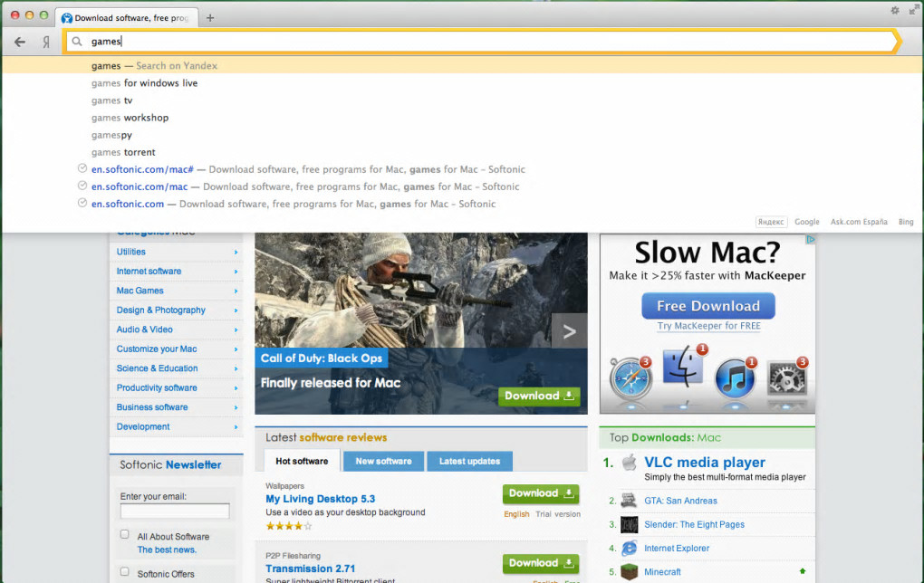The width and height of the screenshot is (924, 583).
Task: Click the Safari icon in MacKeeper ad
Action: (630, 378)
